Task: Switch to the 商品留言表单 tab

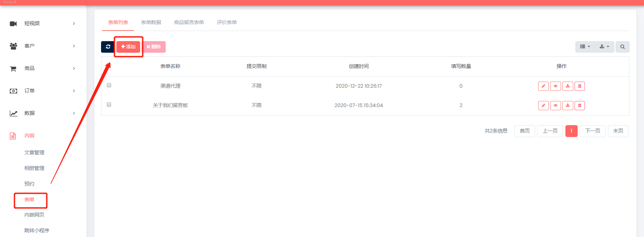Action: pyautogui.click(x=189, y=22)
